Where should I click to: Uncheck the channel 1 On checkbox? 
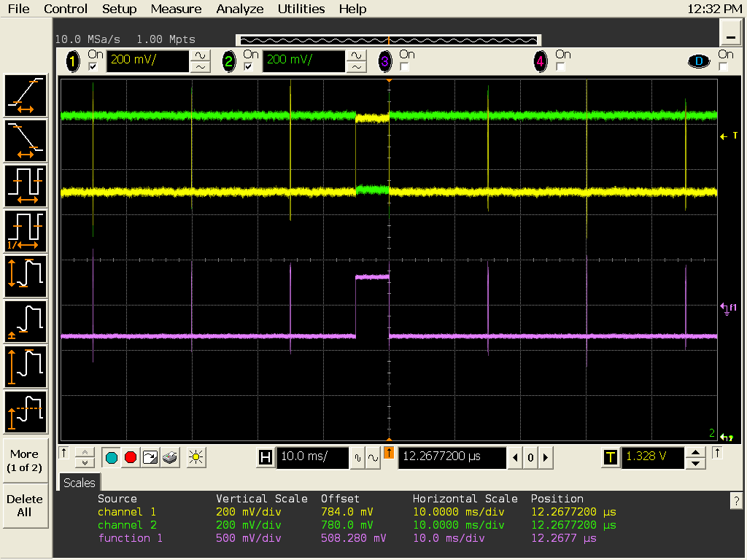click(x=93, y=66)
